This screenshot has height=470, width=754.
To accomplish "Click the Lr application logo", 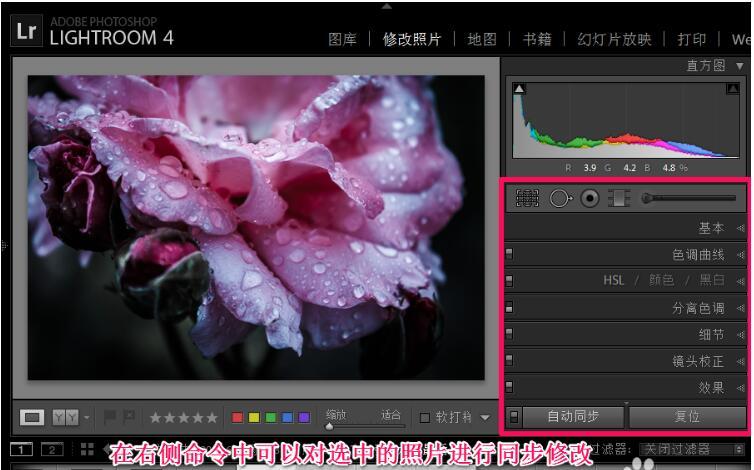I will pos(26,31).
